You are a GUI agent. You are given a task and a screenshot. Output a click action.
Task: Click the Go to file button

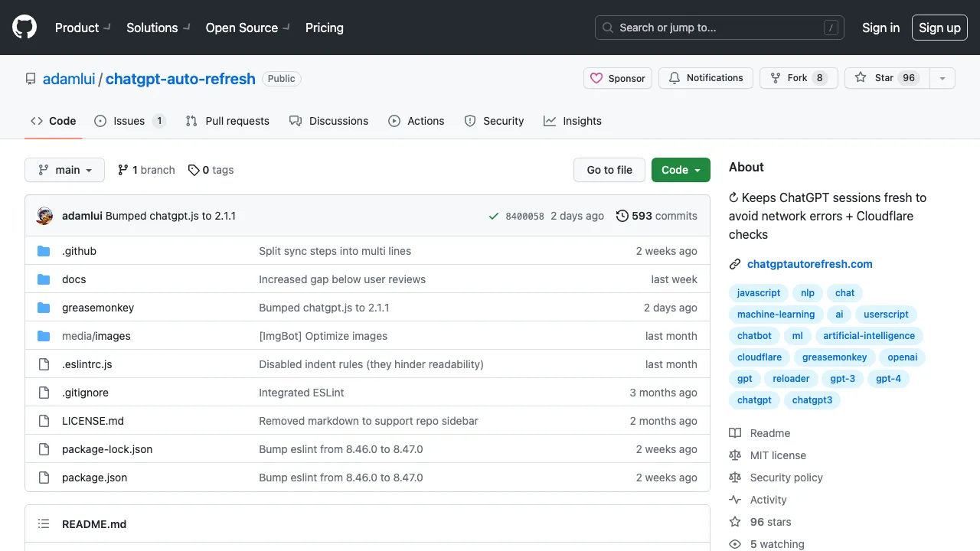[609, 170]
